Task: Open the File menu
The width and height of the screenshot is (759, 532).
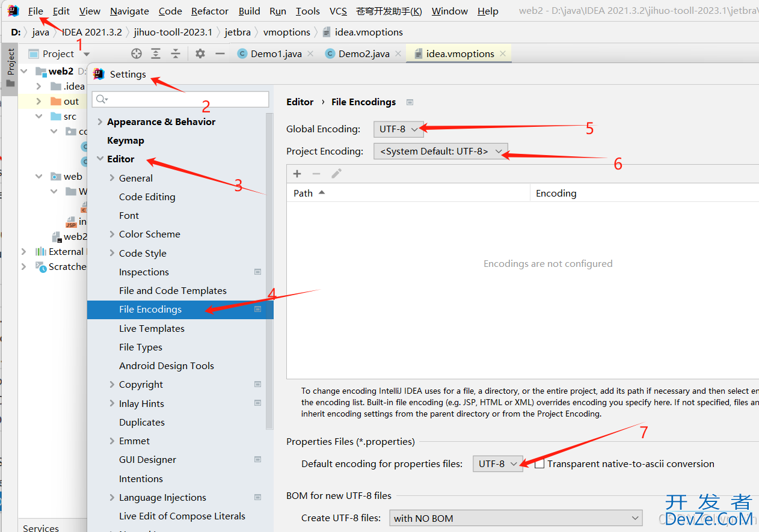Action: pos(35,11)
